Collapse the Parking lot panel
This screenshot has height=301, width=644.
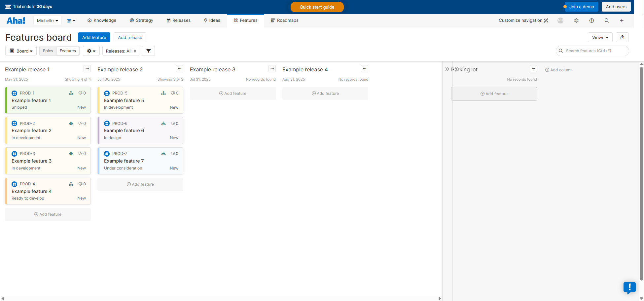[447, 69]
